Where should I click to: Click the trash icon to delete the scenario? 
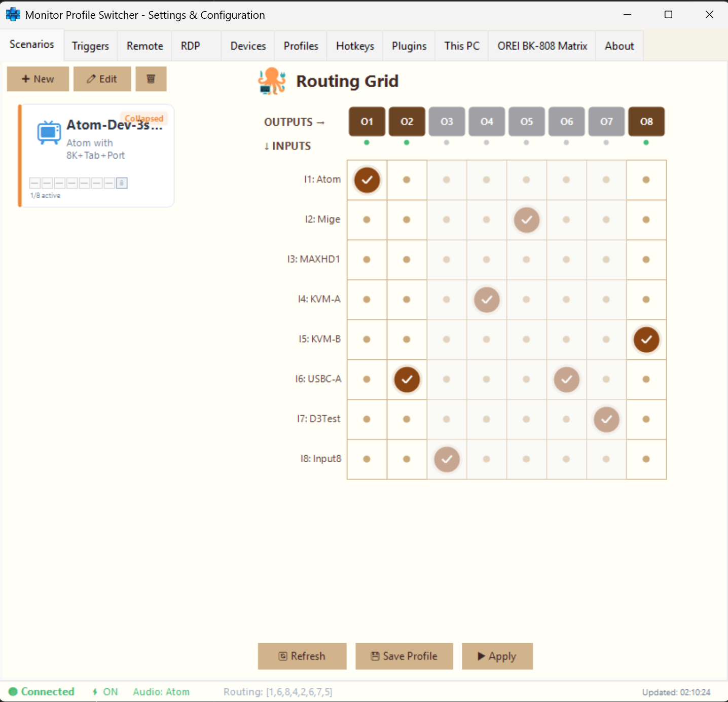pyautogui.click(x=151, y=79)
